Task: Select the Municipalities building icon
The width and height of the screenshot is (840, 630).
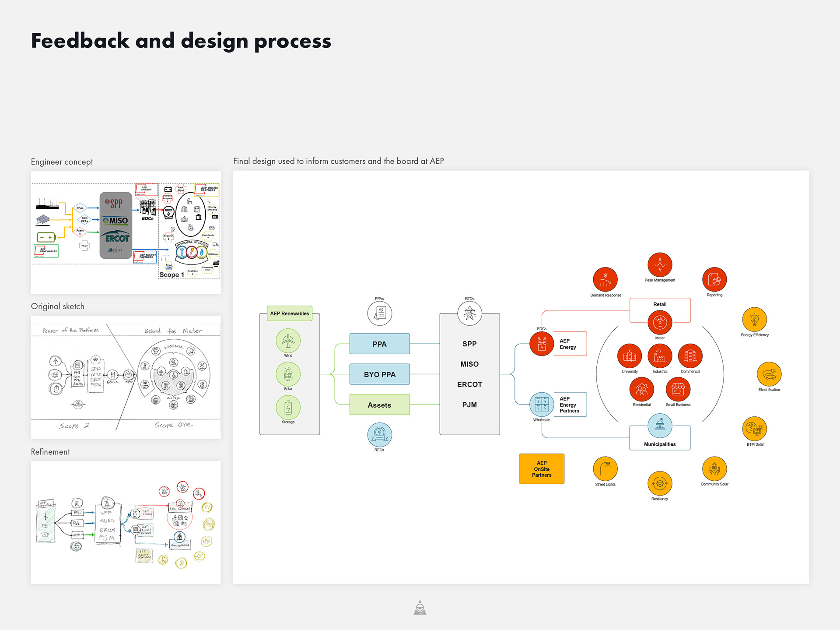Action: [x=660, y=425]
